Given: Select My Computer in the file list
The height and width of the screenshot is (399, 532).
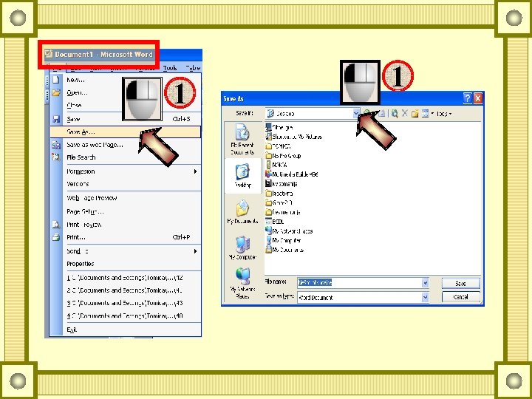Looking at the screenshot, I should click(283, 241).
